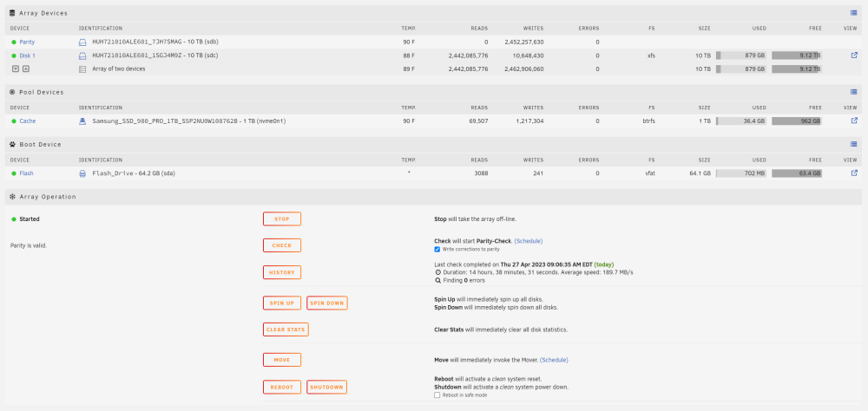The height and width of the screenshot is (411, 868).
Task: Click the Disk 1 drive icon
Action: tap(82, 55)
